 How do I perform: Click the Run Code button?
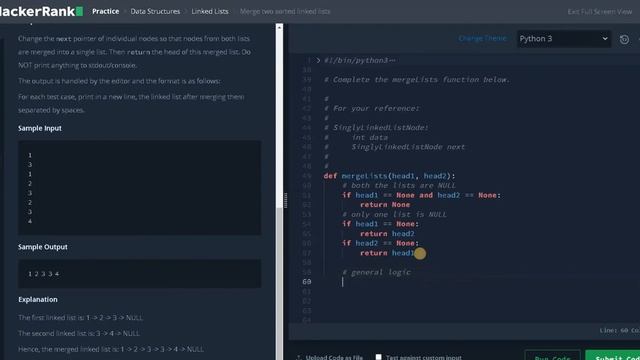tap(552, 356)
